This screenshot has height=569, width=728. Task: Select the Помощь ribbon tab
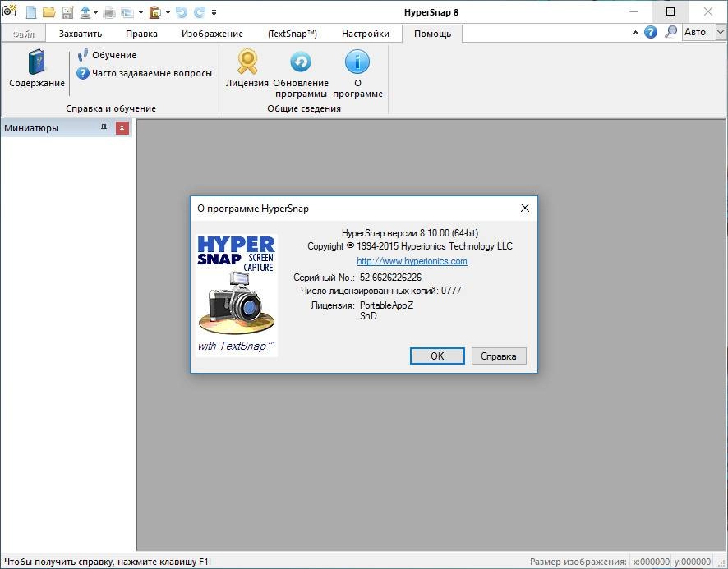pos(432,34)
